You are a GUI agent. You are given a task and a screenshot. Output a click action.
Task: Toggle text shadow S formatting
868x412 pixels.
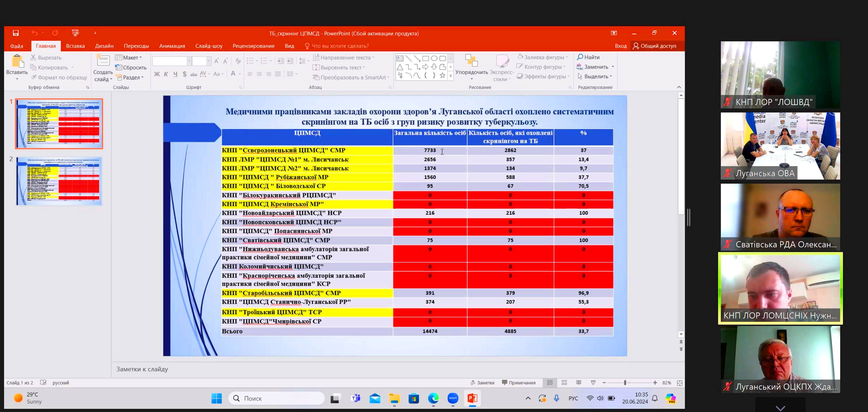click(x=184, y=74)
